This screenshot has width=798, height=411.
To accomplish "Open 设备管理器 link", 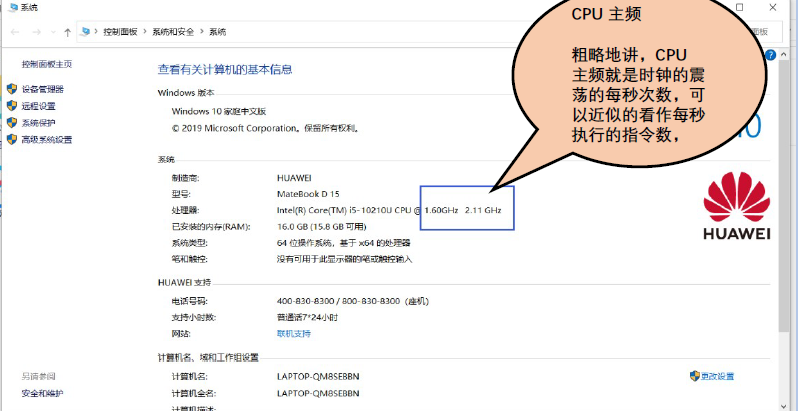I will (x=43, y=89).
